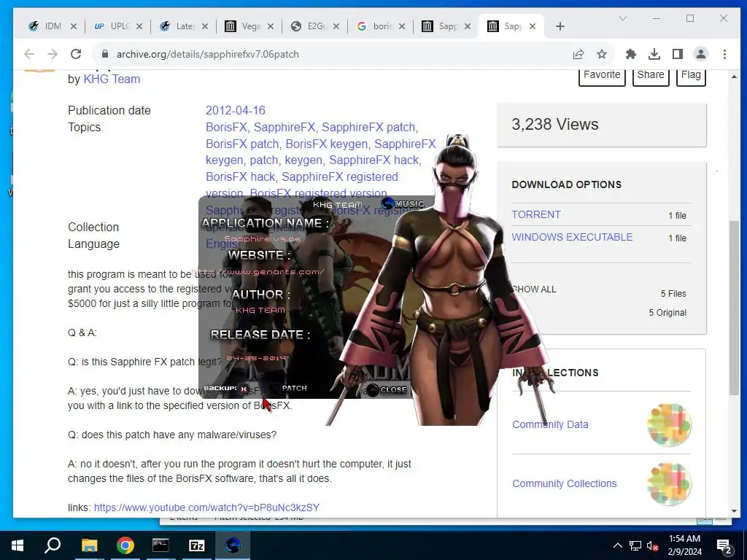Open File Explorer from taskbar
The width and height of the screenshot is (747, 560).
click(x=89, y=545)
